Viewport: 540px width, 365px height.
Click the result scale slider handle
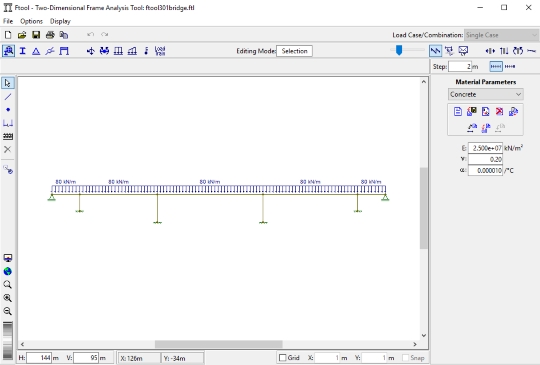399,50
